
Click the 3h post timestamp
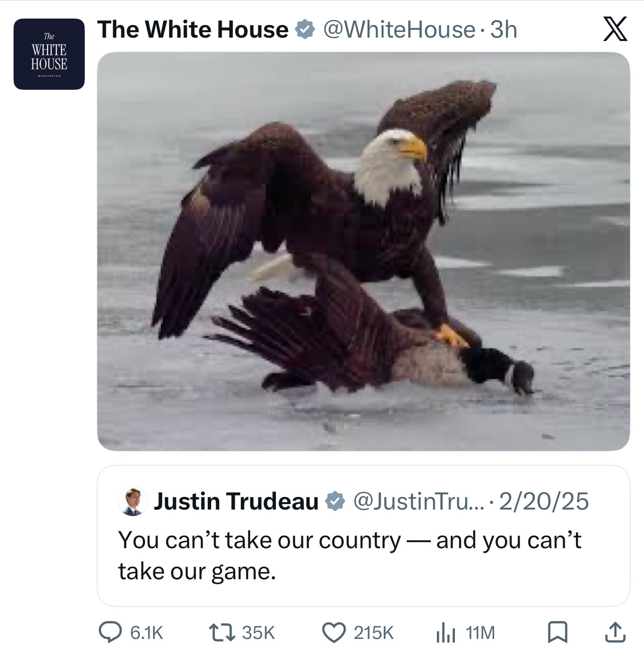click(503, 30)
